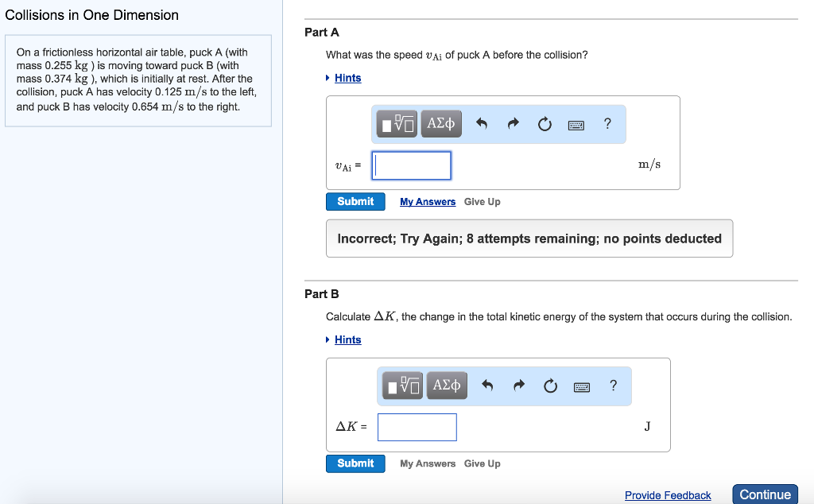Image resolution: width=814 pixels, height=504 pixels.
Task: Submit the Part A answer
Action: [355, 202]
